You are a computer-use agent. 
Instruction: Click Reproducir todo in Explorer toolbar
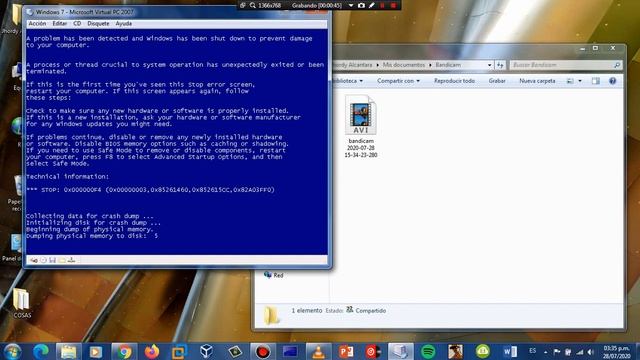point(454,81)
